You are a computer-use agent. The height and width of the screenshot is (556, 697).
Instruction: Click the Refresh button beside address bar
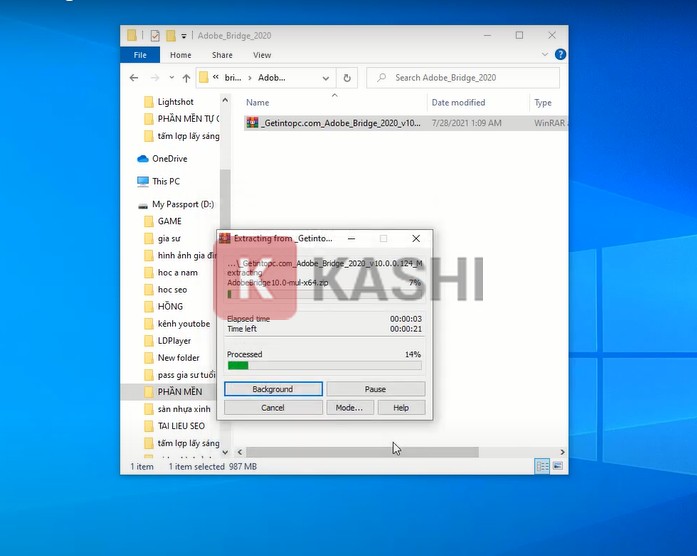347,77
